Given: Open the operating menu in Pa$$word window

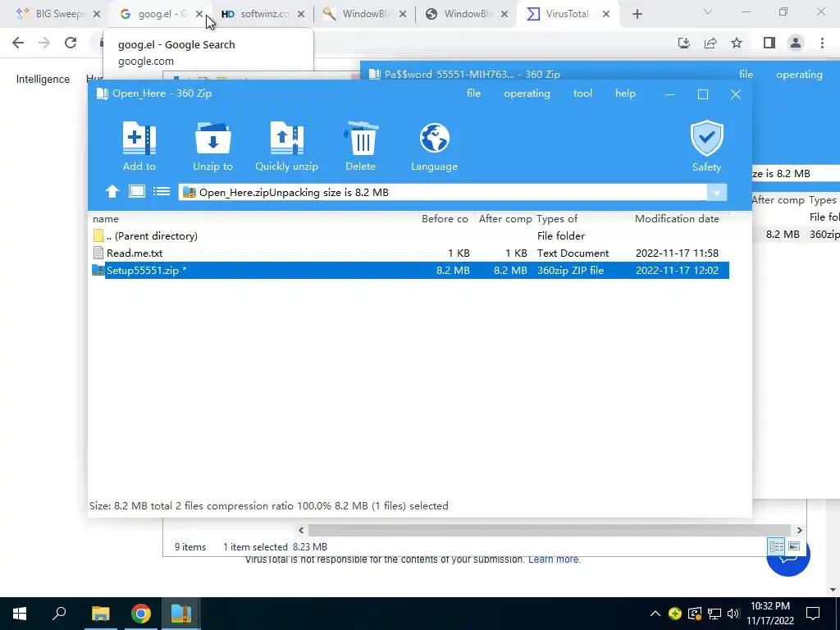Looking at the screenshot, I should point(799,75).
